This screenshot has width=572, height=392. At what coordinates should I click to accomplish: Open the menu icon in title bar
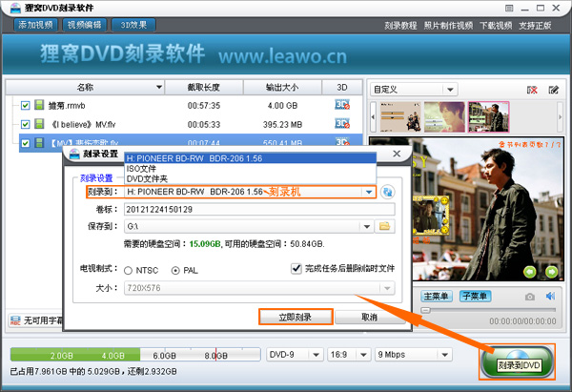click(x=509, y=8)
